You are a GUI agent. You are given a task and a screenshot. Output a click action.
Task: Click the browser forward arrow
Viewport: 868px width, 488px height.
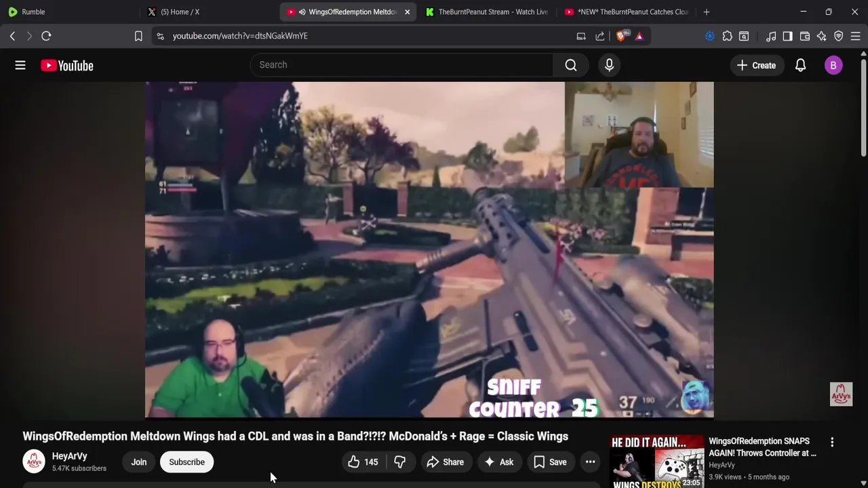pyautogui.click(x=29, y=36)
